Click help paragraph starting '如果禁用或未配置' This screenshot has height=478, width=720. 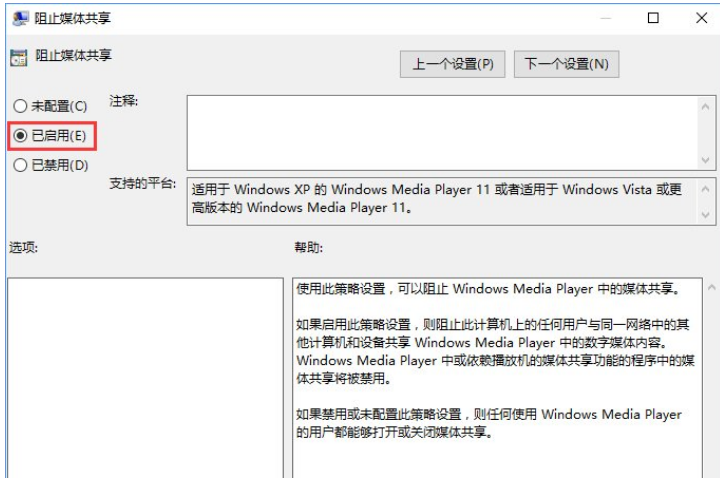click(489, 423)
